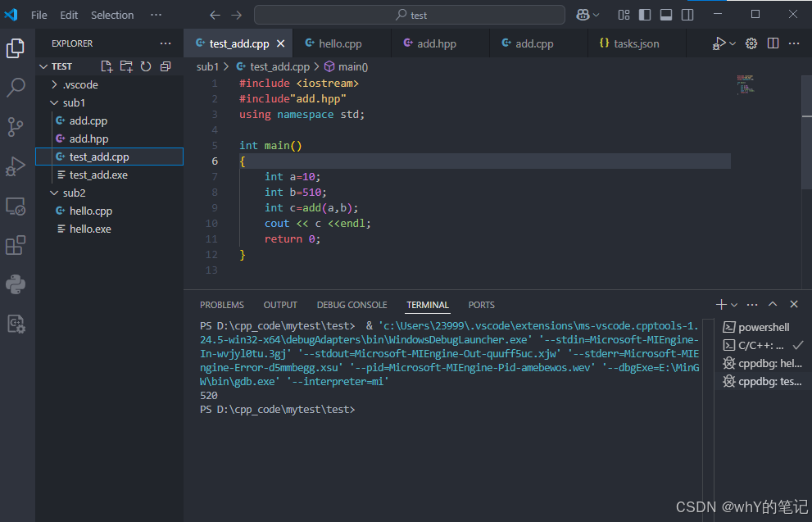812x522 pixels.
Task: Collapse the TEST root folder
Action: click(x=109, y=66)
